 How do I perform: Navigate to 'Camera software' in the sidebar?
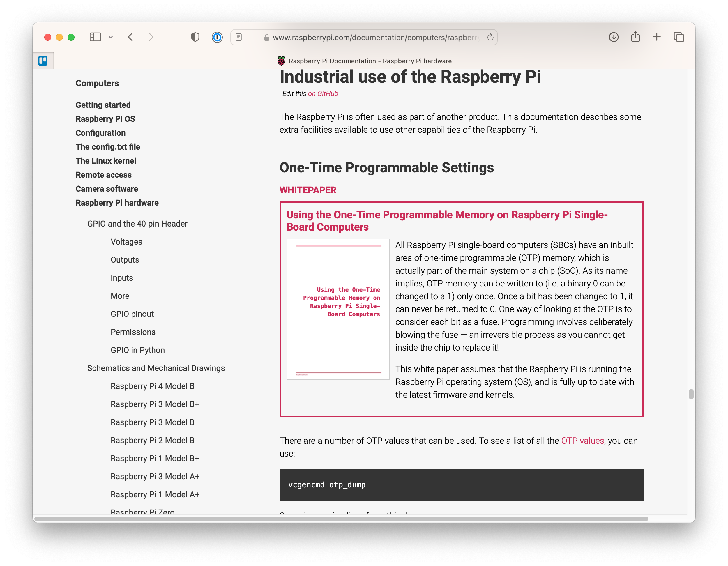(x=106, y=189)
